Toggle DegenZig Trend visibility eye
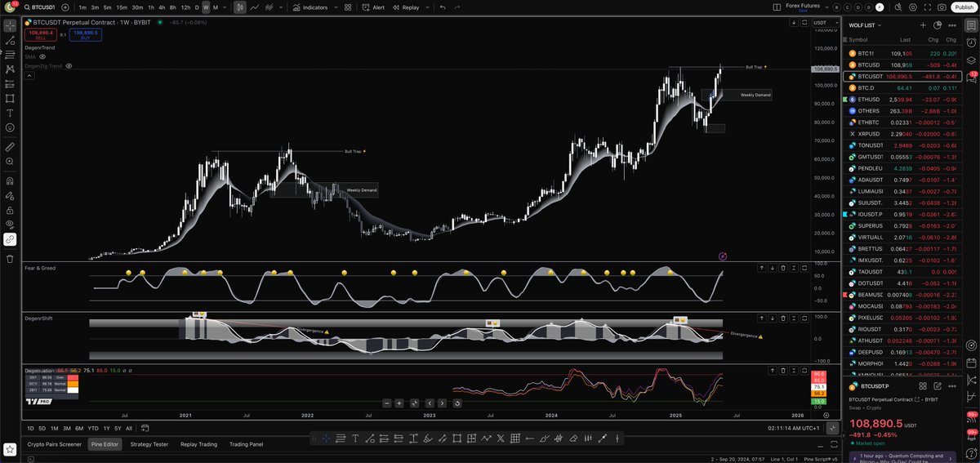This screenshot has height=463, width=980. pyautogui.click(x=69, y=65)
